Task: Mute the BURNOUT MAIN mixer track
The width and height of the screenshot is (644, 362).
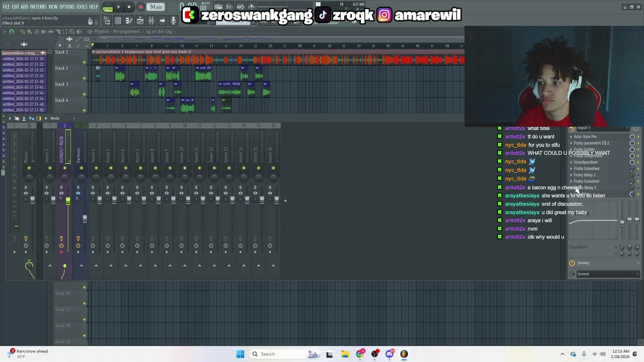Action: coord(64,168)
